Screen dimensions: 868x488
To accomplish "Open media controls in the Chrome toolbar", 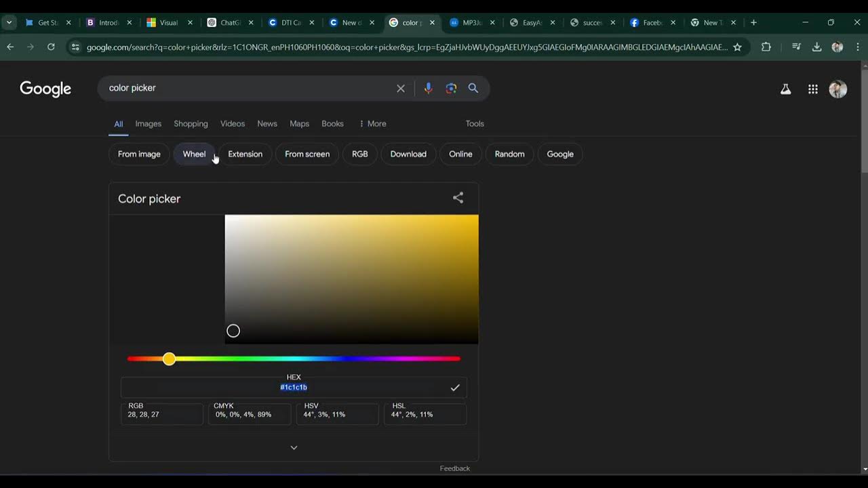I will click(x=796, y=47).
